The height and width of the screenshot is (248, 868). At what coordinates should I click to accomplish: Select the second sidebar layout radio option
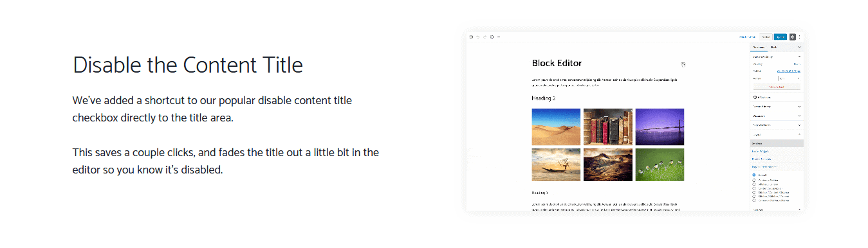coord(754,180)
